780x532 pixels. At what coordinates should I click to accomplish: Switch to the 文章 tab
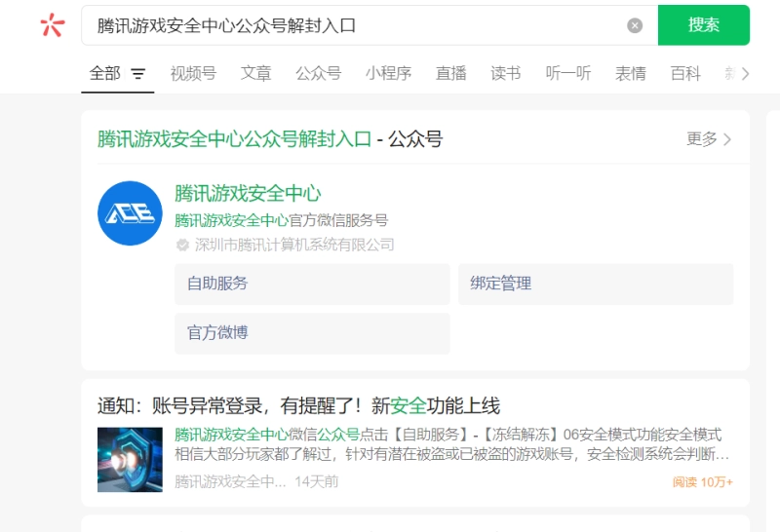255,74
